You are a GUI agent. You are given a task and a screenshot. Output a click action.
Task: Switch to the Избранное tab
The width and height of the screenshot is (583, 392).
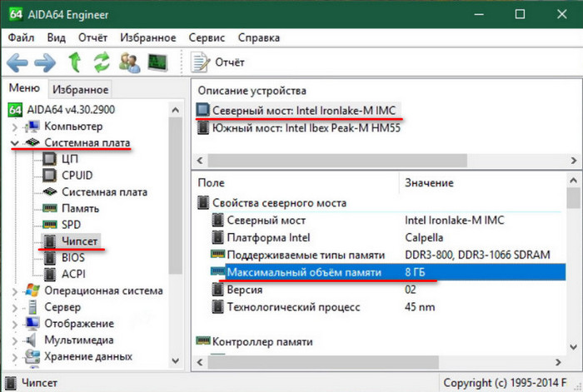pyautogui.click(x=80, y=90)
